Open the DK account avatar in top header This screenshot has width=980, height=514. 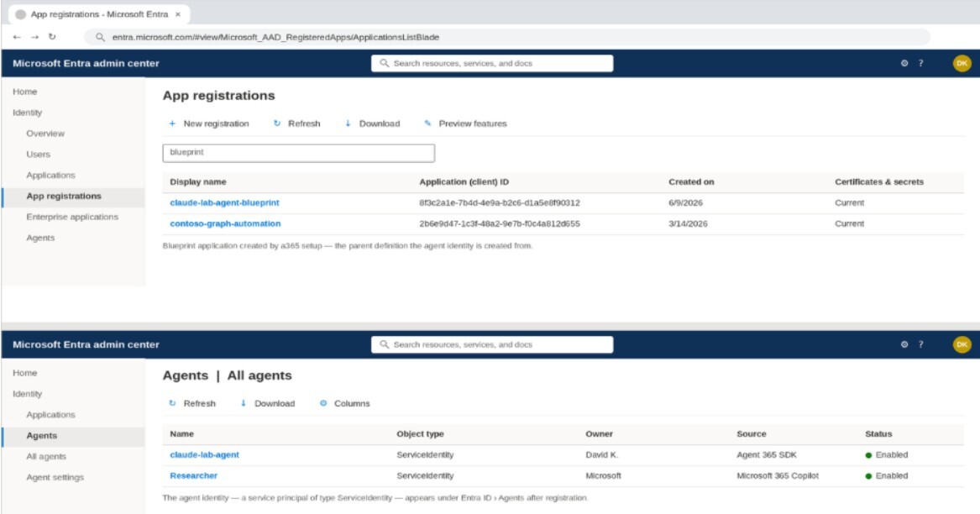[x=962, y=63]
